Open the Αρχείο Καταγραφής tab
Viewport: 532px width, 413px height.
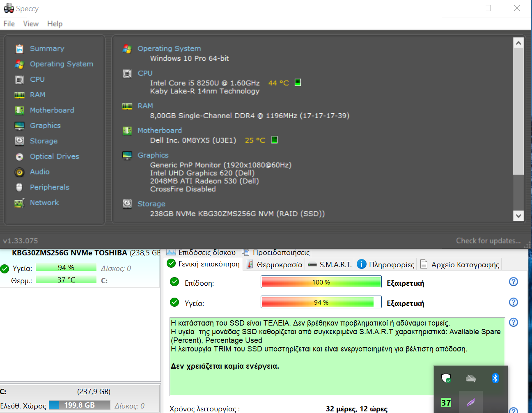coord(459,265)
